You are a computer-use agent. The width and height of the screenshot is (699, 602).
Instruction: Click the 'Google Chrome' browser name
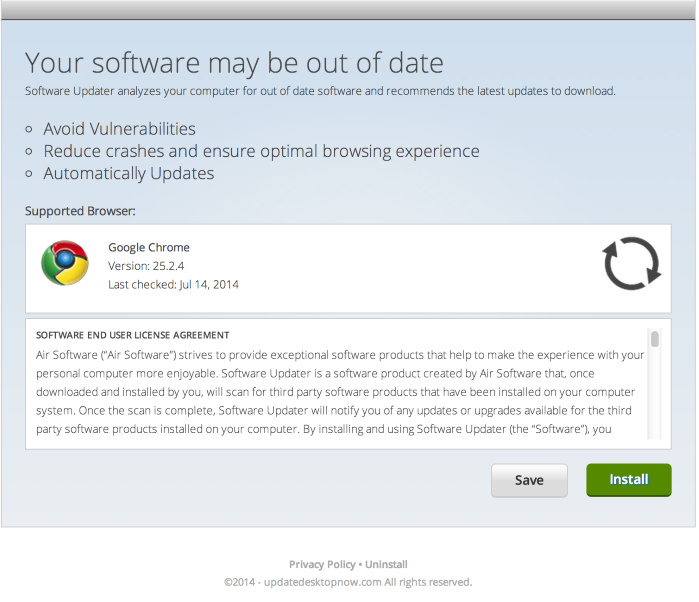tap(149, 247)
